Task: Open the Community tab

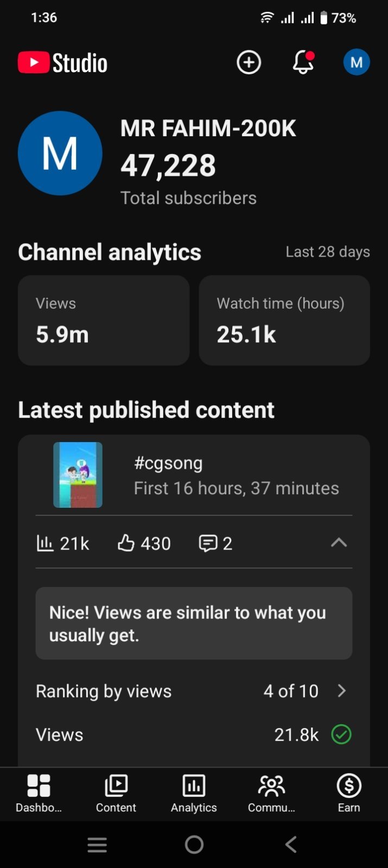Action: [271, 794]
